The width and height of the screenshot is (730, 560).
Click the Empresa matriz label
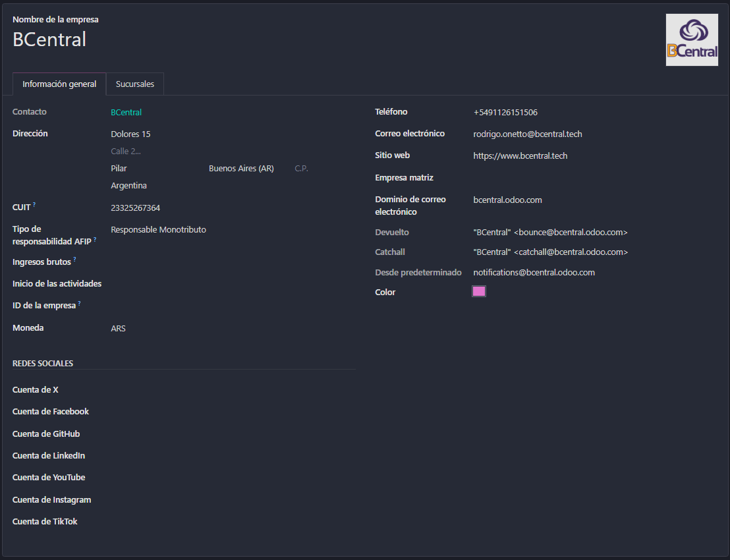pos(404,178)
